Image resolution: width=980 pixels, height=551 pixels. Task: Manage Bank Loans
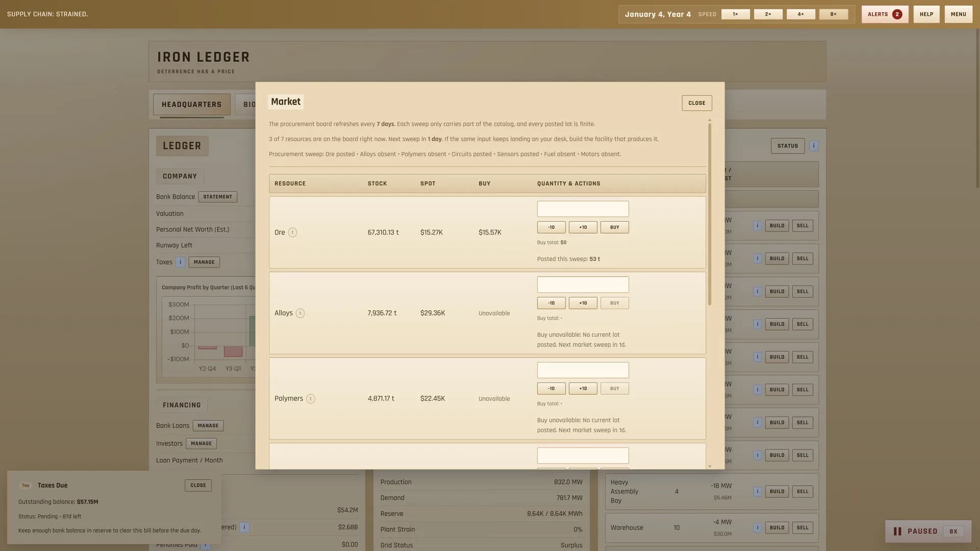coord(208,425)
